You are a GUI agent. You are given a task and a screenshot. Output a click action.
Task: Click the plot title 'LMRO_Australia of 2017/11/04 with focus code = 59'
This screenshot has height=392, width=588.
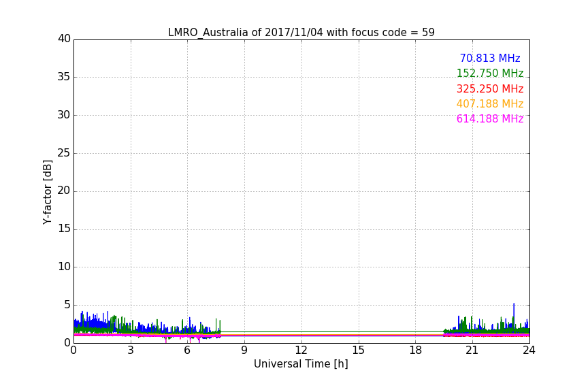click(x=301, y=32)
